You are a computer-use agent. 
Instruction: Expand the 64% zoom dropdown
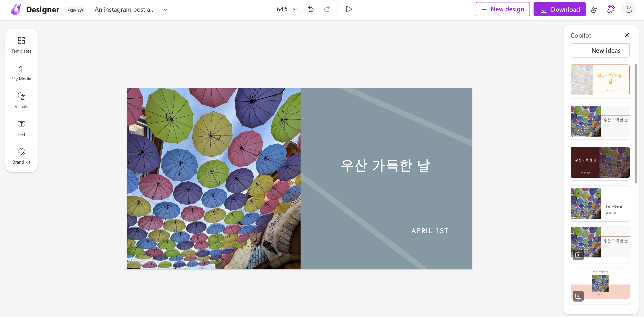(x=287, y=9)
